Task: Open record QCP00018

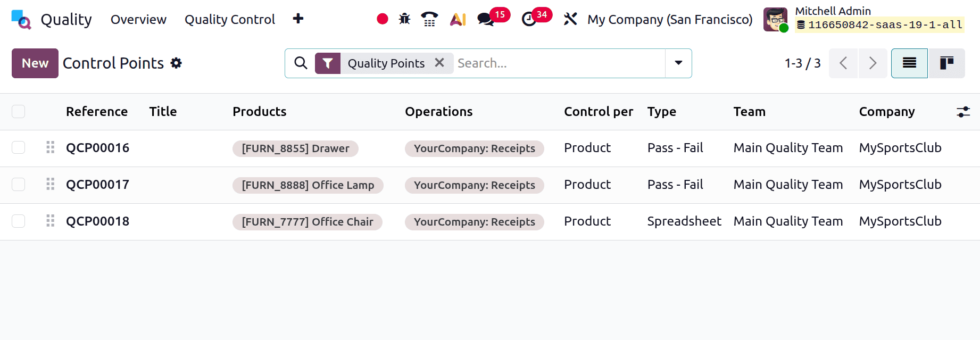Action: coord(98,221)
